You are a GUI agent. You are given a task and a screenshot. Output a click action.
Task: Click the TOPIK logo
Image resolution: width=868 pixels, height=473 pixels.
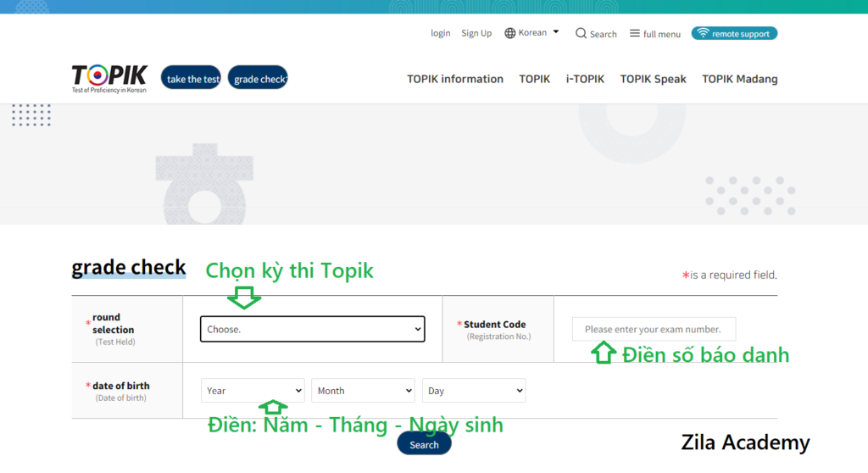109,79
